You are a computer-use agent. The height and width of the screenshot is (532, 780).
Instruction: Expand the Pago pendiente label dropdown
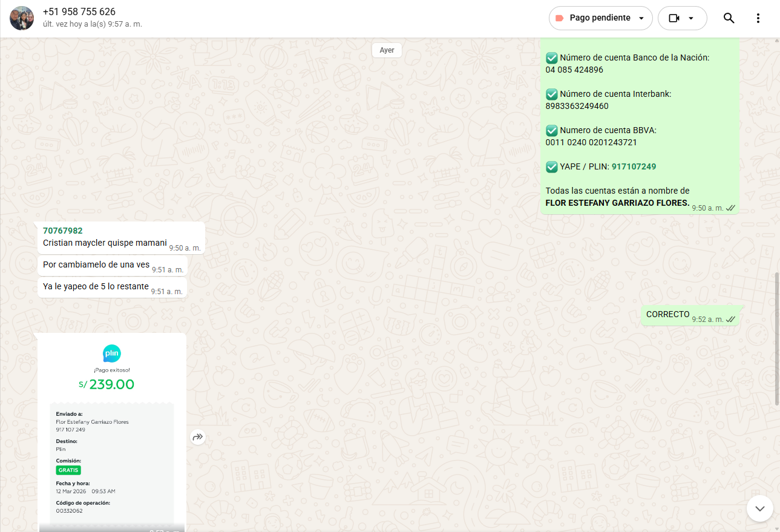(x=641, y=18)
